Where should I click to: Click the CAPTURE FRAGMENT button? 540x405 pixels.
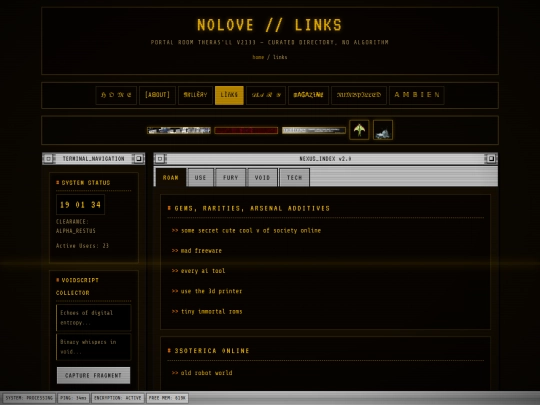[x=93, y=375]
